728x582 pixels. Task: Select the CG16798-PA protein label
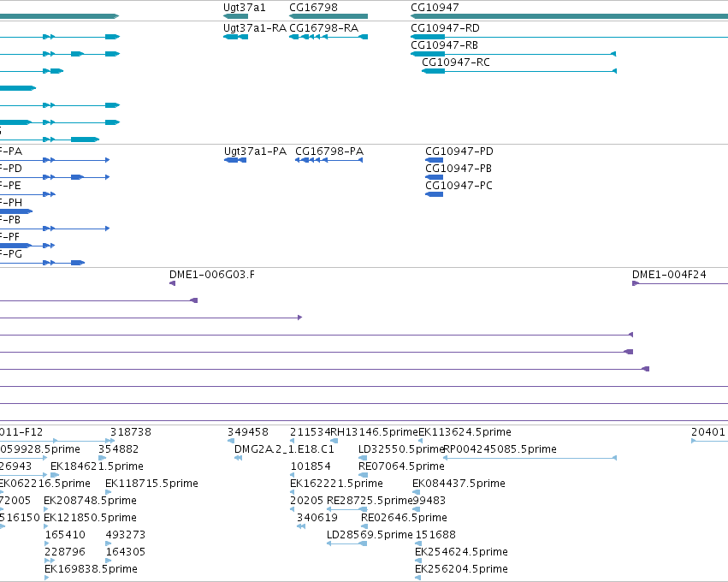329,151
